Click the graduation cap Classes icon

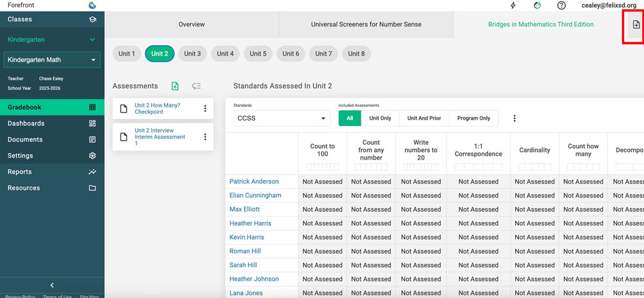click(x=92, y=19)
